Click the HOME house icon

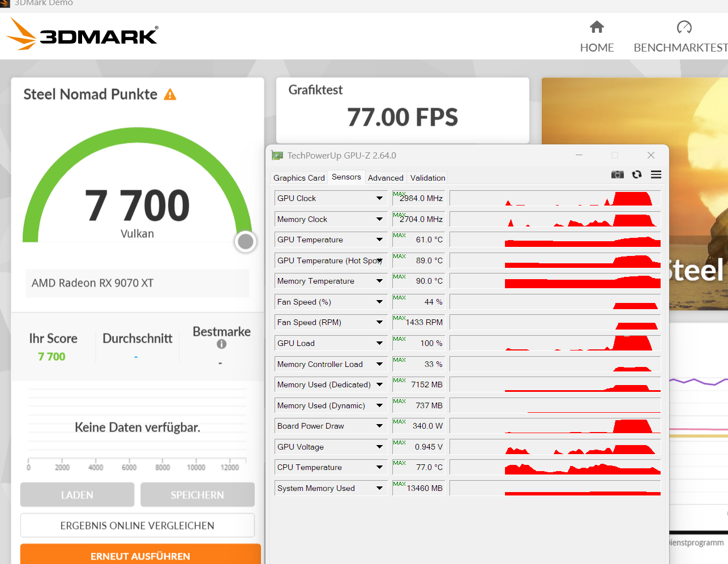pos(597,27)
